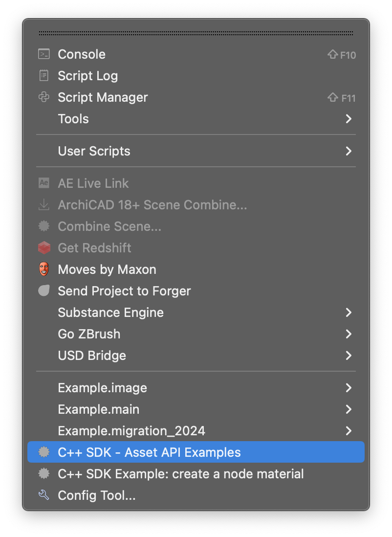This screenshot has width=392, height=537.
Task: Expand the User Scripts submenu arrow
Action: 348,151
